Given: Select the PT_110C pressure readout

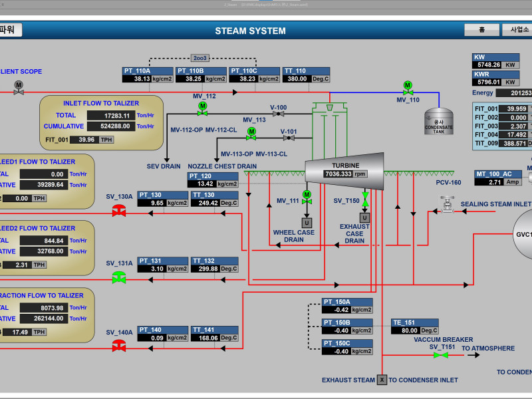Looking at the screenshot, I should pyautogui.click(x=254, y=75).
